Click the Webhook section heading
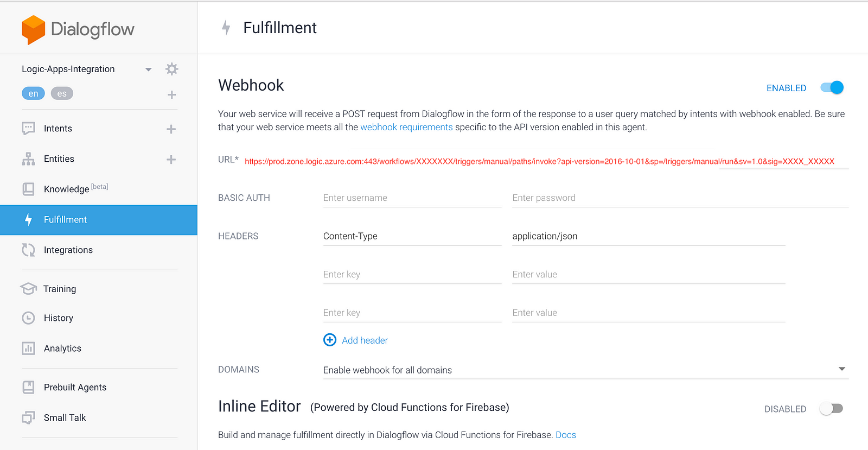This screenshot has width=868, height=450. click(x=251, y=85)
